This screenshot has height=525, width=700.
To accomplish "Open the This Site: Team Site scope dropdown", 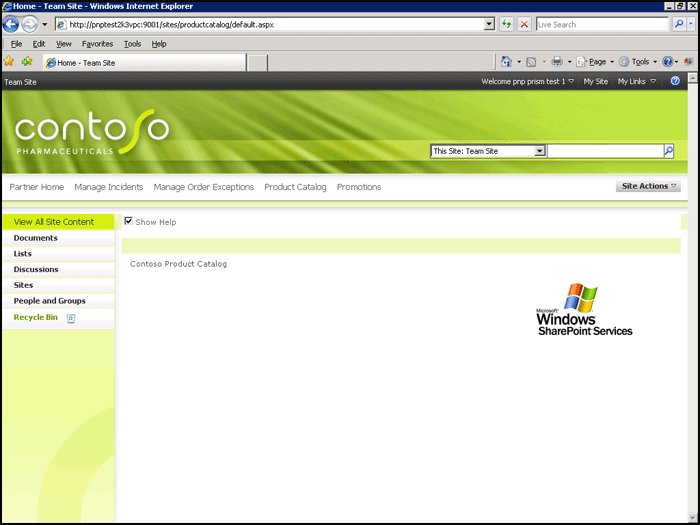I will (488, 151).
